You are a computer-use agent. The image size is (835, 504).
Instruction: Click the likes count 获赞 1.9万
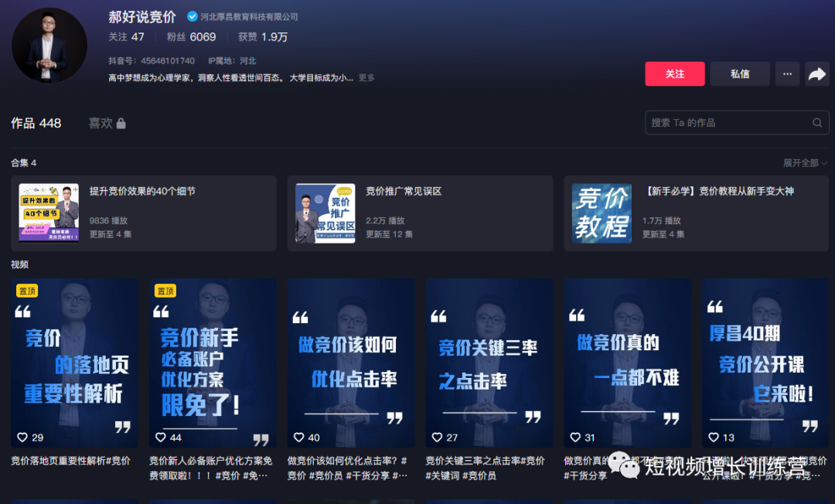tap(263, 37)
